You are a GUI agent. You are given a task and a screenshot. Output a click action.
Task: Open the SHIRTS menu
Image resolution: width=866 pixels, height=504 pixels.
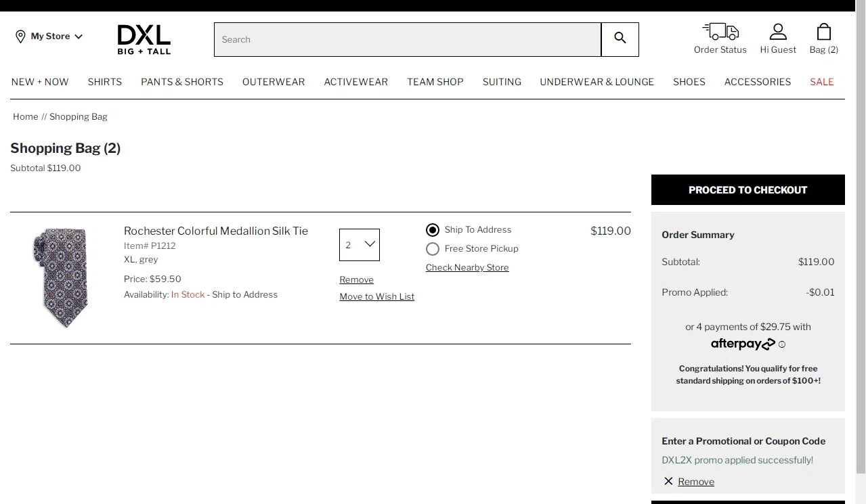click(x=105, y=82)
